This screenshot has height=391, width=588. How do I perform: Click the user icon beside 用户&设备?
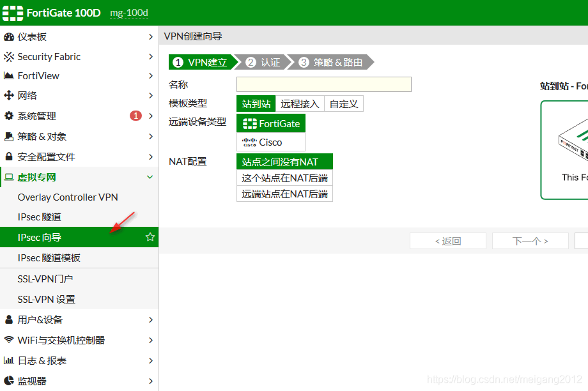click(8, 319)
